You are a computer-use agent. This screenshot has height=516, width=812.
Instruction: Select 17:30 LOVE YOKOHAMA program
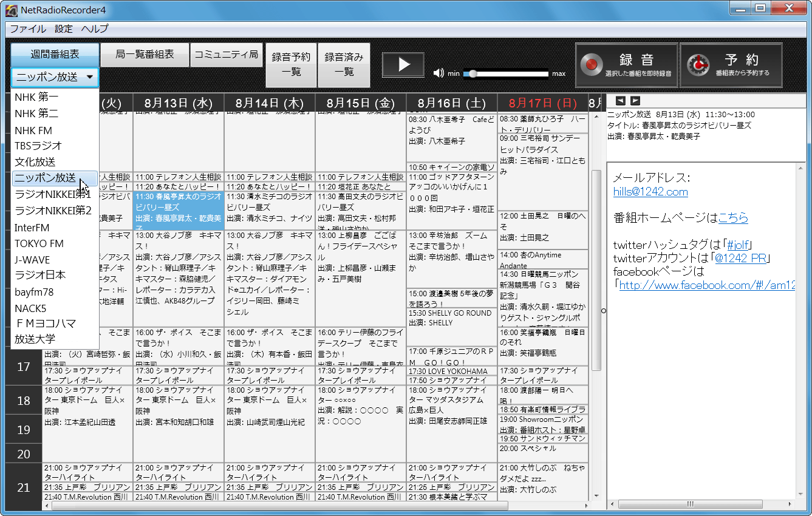(452, 371)
